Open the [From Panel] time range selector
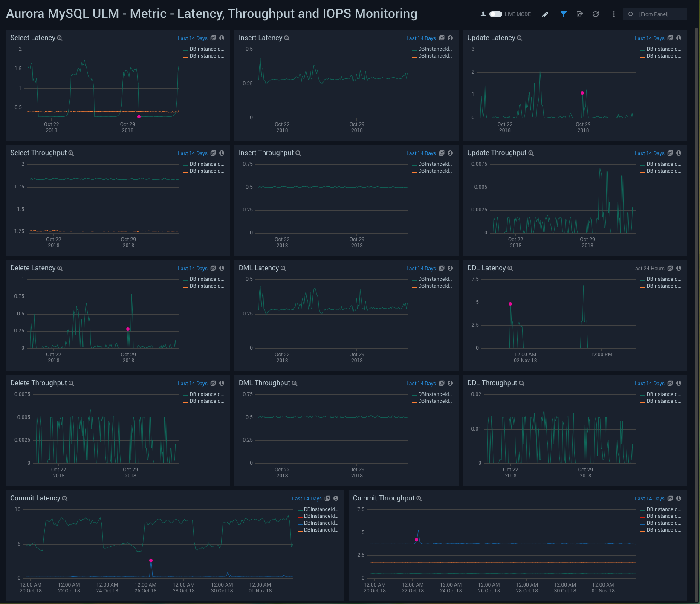Image resolution: width=700 pixels, height=604 pixels. click(655, 14)
